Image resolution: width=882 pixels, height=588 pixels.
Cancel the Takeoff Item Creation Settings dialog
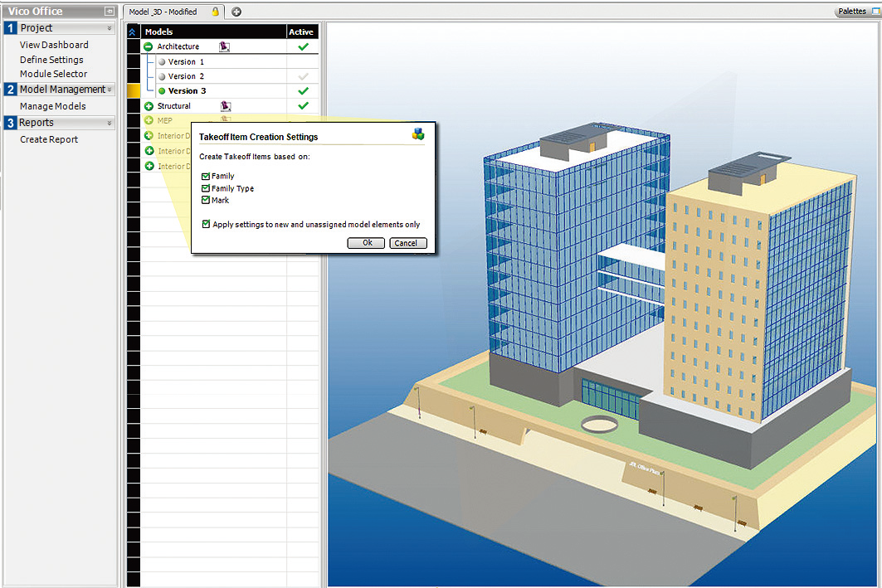408,243
